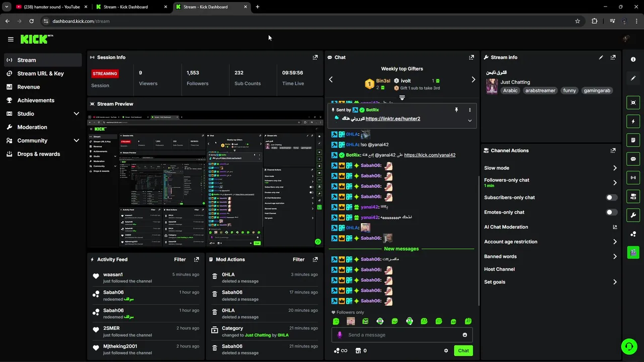644x362 pixels.
Task: Open Slow mode options
Action: pos(550,168)
